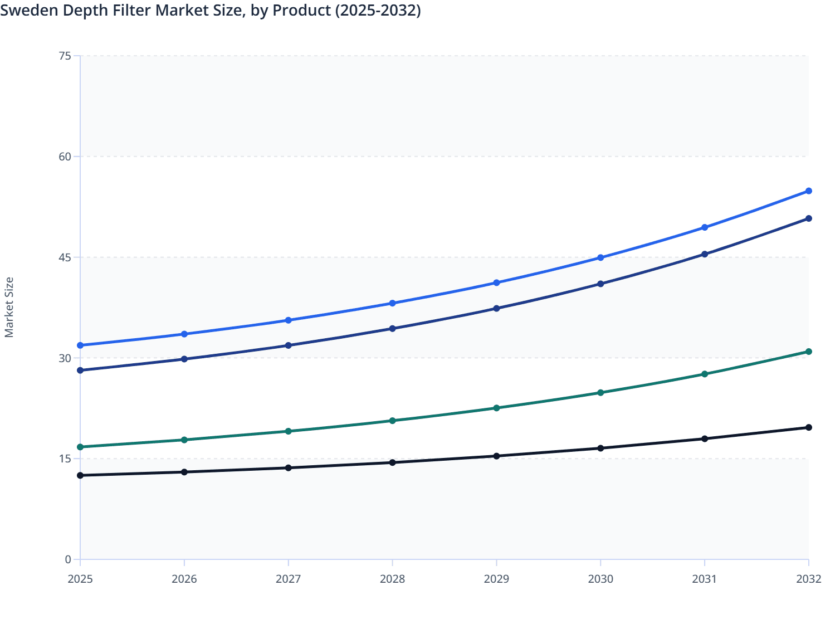Click the chart title text
This screenshot has width=840, height=624.
click(211, 11)
